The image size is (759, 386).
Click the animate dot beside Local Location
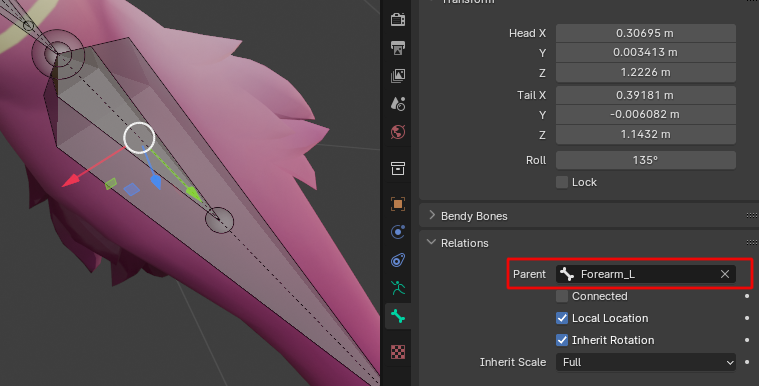(x=747, y=318)
